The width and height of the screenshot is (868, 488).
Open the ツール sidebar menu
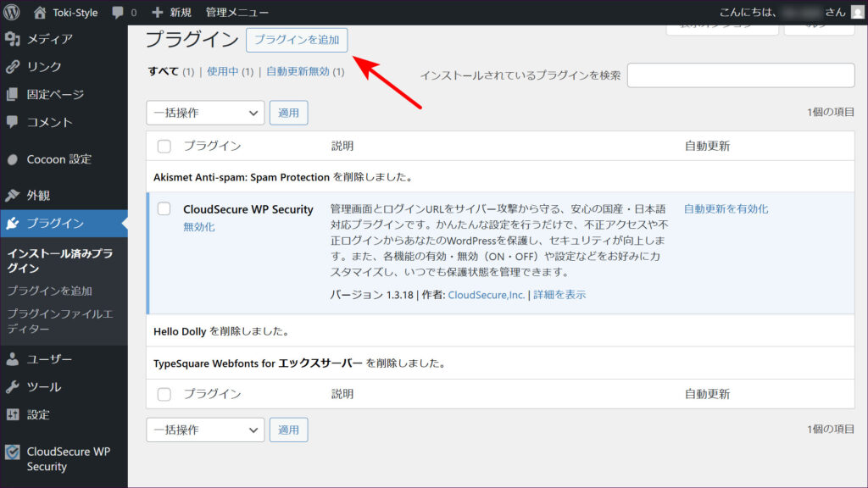(x=43, y=387)
